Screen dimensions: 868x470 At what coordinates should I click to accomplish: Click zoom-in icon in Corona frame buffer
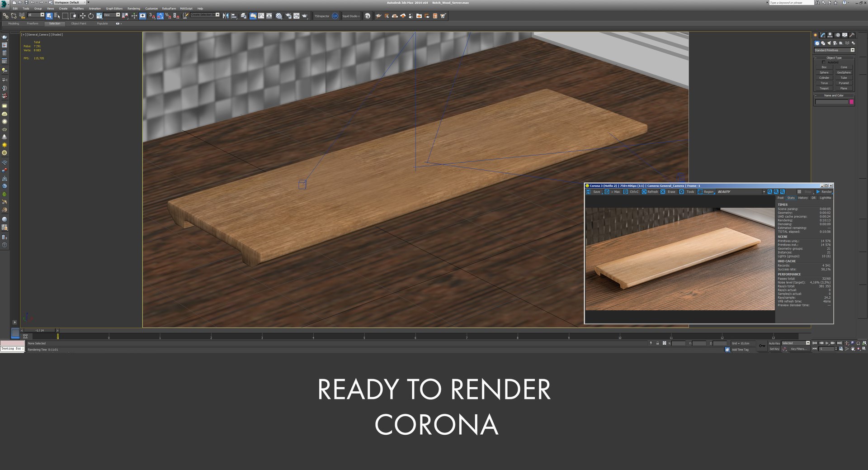(x=769, y=192)
